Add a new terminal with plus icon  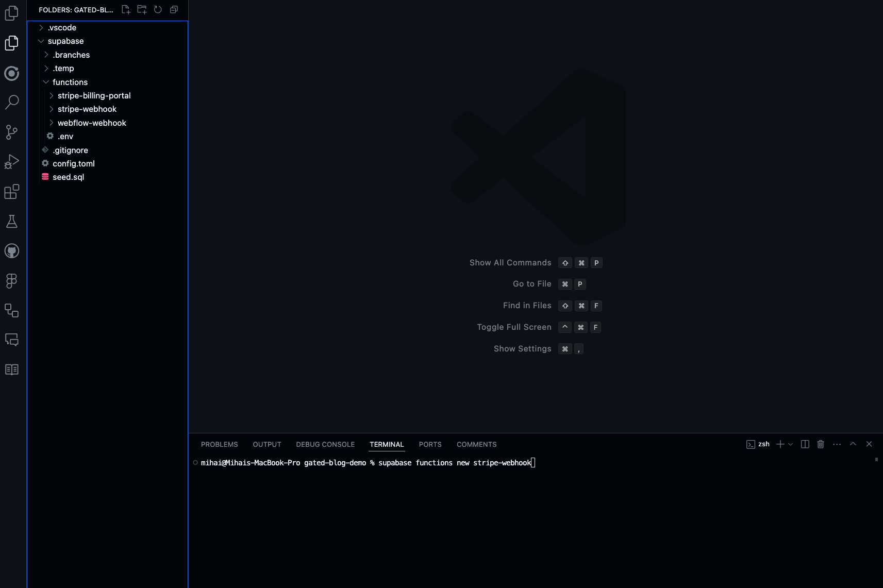click(780, 444)
